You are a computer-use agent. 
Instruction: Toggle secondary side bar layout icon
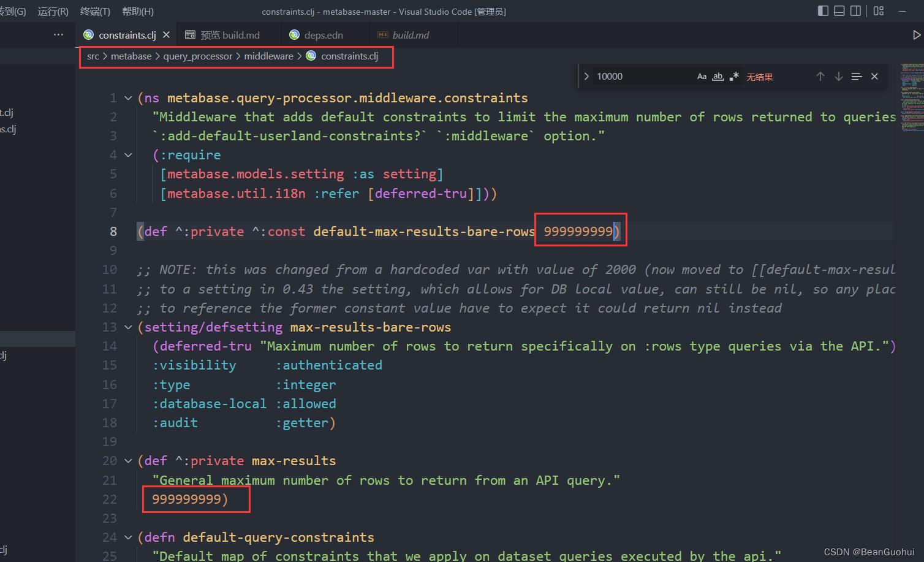[x=855, y=11]
